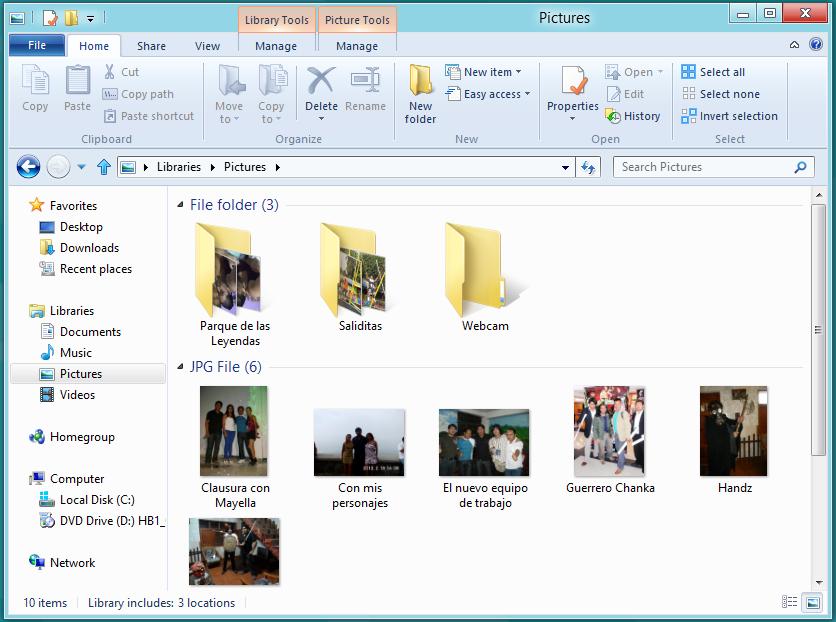836x622 pixels.
Task: Click the History icon in ribbon
Action: coord(614,116)
